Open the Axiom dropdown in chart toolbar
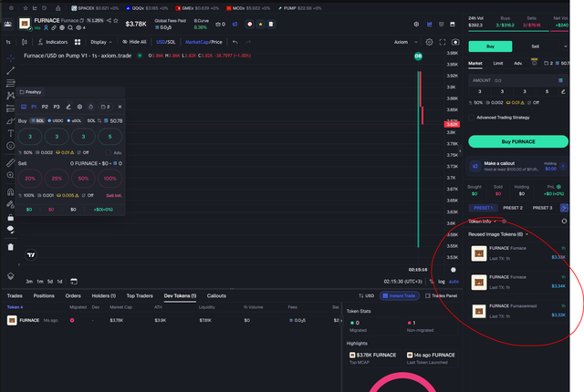 [x=405, y=42]
